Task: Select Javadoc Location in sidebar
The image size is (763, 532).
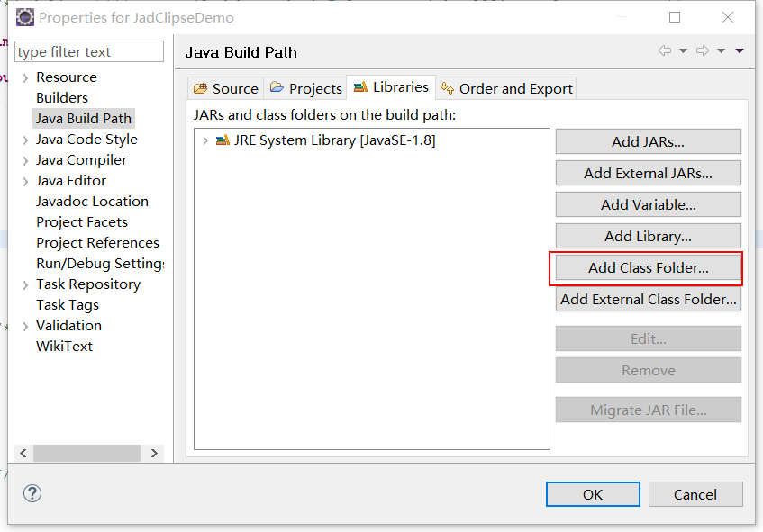Action: [92, 202]
